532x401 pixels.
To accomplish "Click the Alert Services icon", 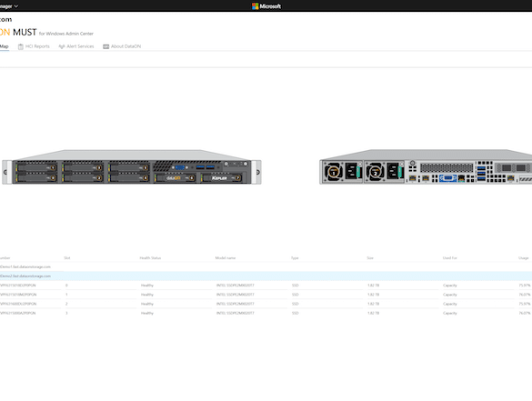I will (62, 46).
